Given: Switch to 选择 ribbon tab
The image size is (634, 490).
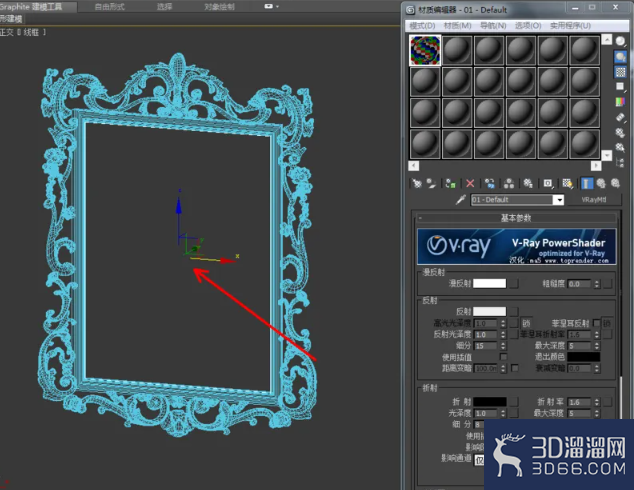Looking at the screenshot, I should pyautogui.click(x=165, y=7).
